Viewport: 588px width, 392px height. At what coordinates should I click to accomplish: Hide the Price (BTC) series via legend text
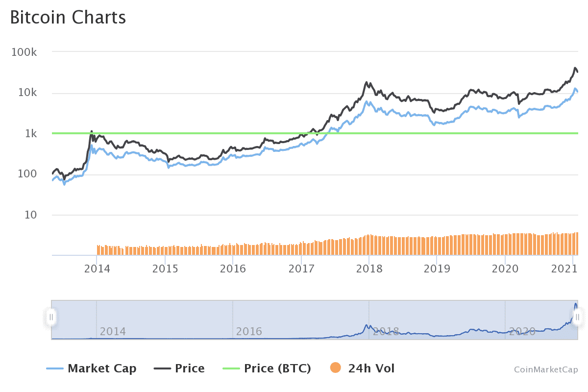pos(277,368)
